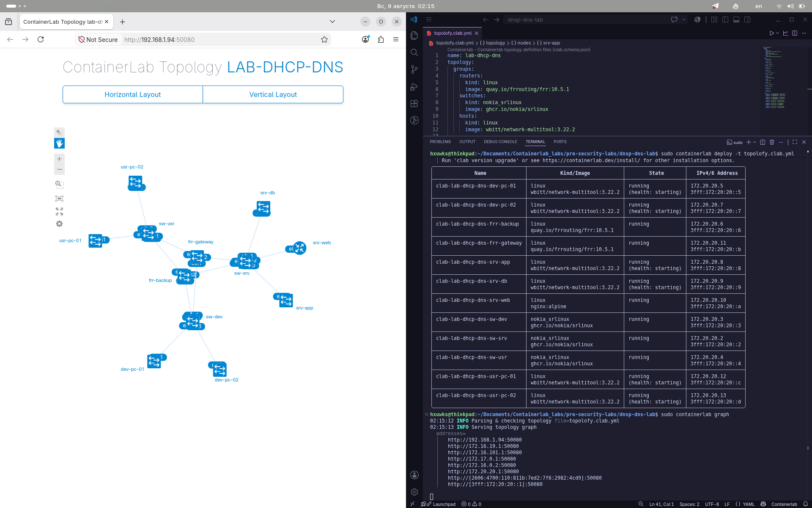Select the pointer selection tool in graph
The image size is (812, 508).
[59, 133]
